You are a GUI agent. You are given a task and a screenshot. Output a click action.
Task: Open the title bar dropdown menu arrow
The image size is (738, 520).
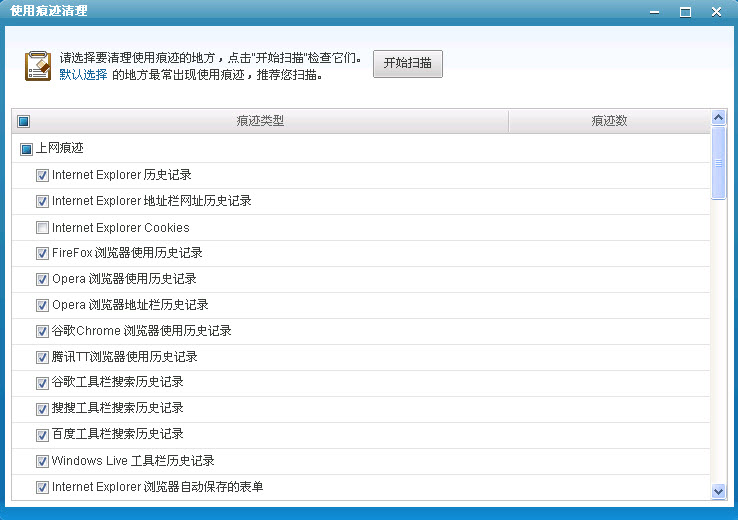[x=653, y=12]
